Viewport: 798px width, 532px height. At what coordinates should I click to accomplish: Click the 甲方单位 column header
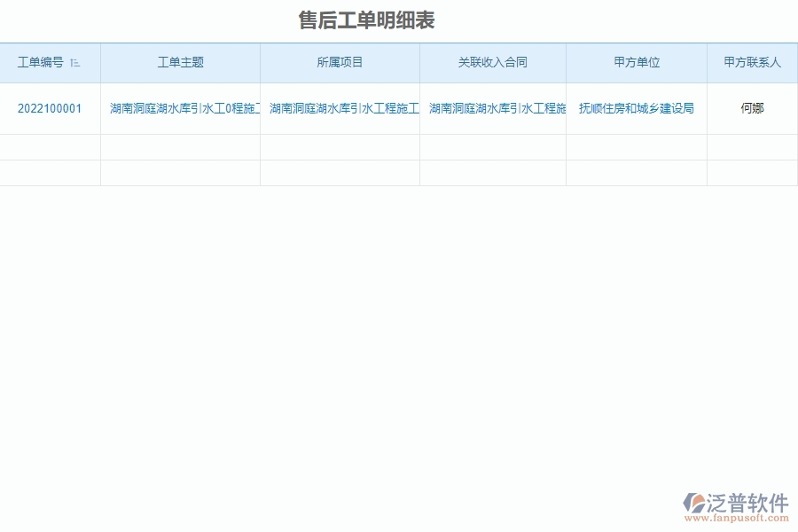coord(636,63)
